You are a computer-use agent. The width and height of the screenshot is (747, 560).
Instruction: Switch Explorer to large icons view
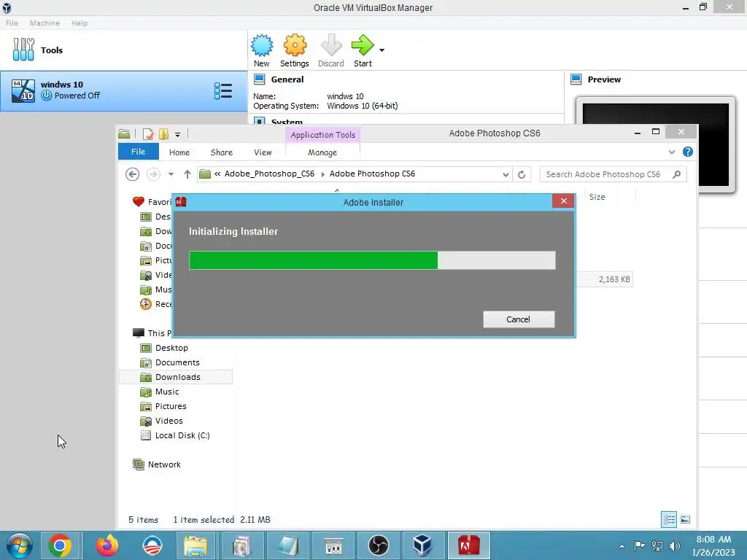pos(685,519)
